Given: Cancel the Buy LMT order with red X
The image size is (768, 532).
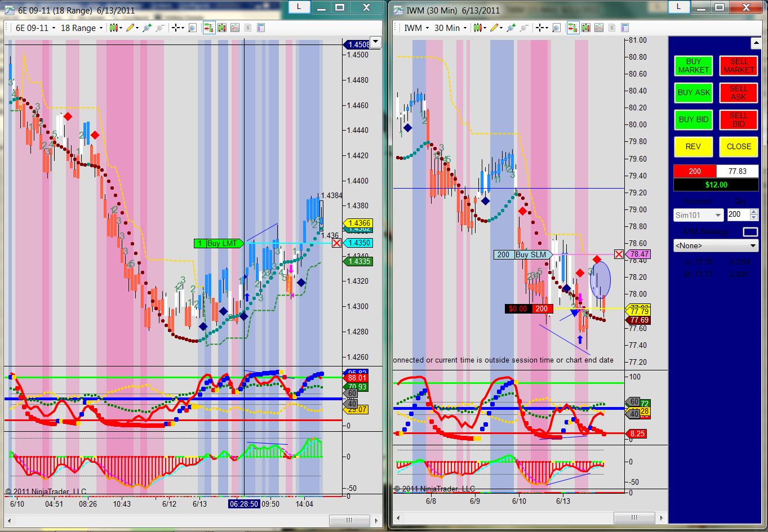Looking at the screenshot, I should click(336, 243).
